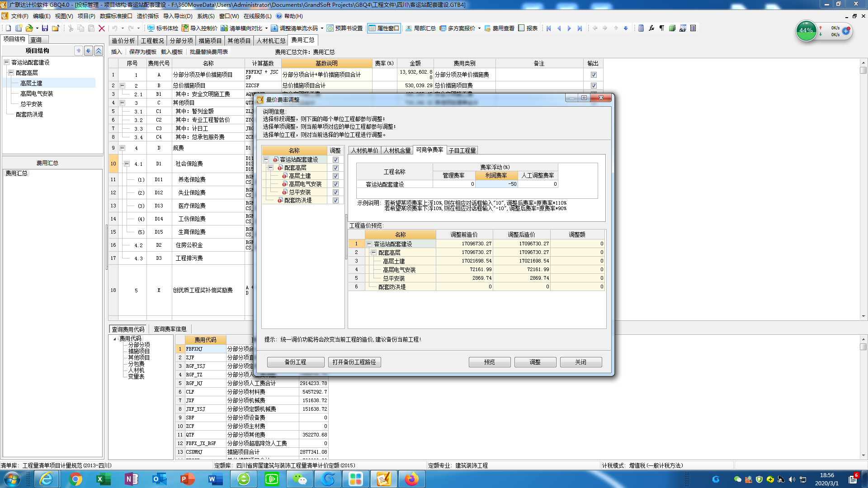Click the 管理费率 value cell for 客运站配套建设
The width and height of the screenshot is (868, 488).
point(454,184)
